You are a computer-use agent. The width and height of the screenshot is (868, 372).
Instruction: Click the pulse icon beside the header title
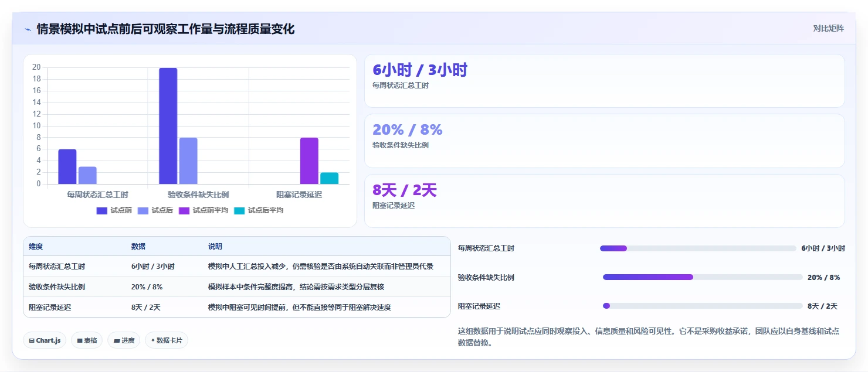pos(28,29)
